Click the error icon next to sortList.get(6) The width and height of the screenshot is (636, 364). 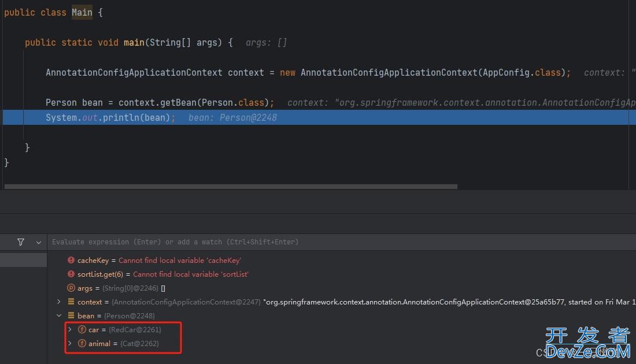[x=71, y=274]
